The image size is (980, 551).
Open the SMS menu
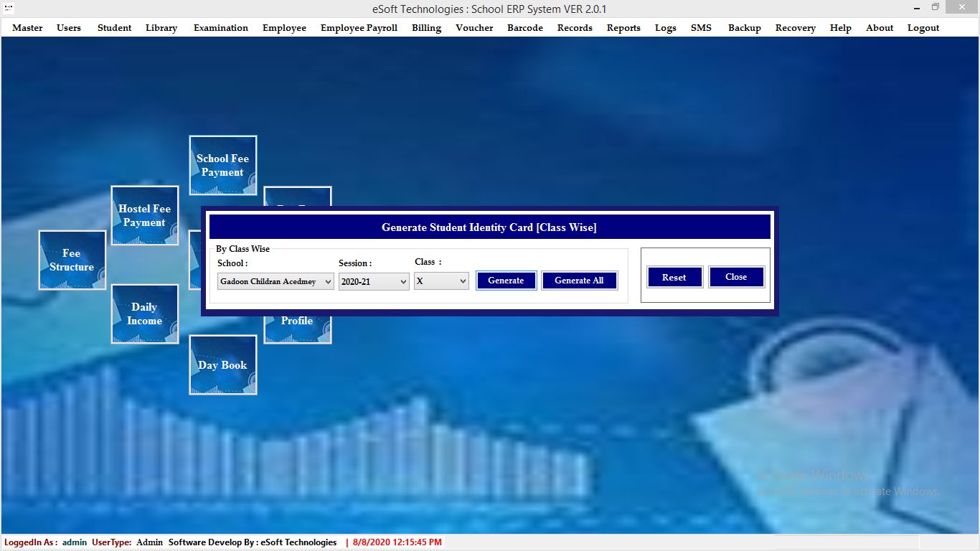point(701,28)
